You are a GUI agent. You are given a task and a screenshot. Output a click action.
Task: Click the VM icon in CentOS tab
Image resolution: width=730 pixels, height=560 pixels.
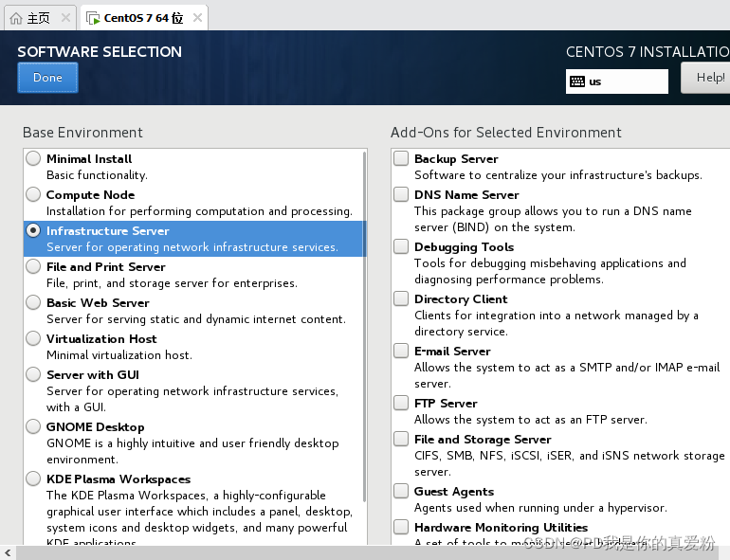point(93,18)
